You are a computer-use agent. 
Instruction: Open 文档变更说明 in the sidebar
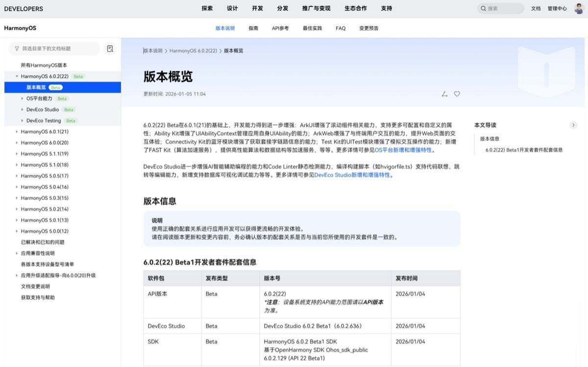[35, 286]
